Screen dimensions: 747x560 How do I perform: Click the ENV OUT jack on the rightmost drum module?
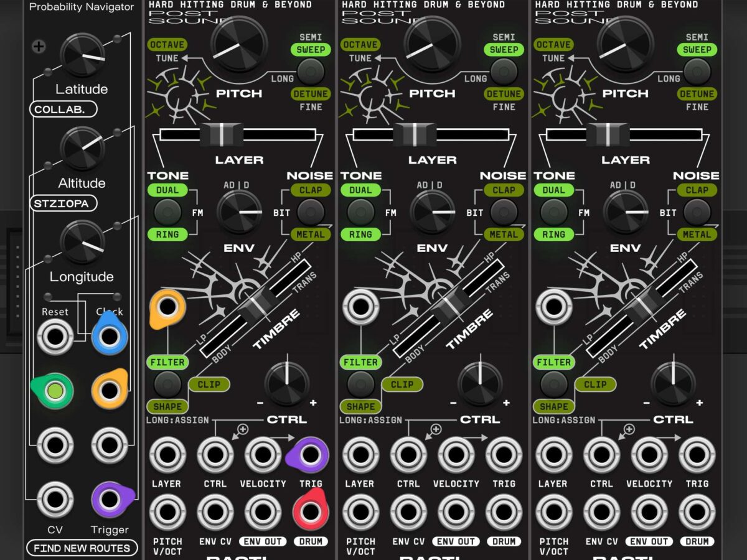tap(649, 511)
